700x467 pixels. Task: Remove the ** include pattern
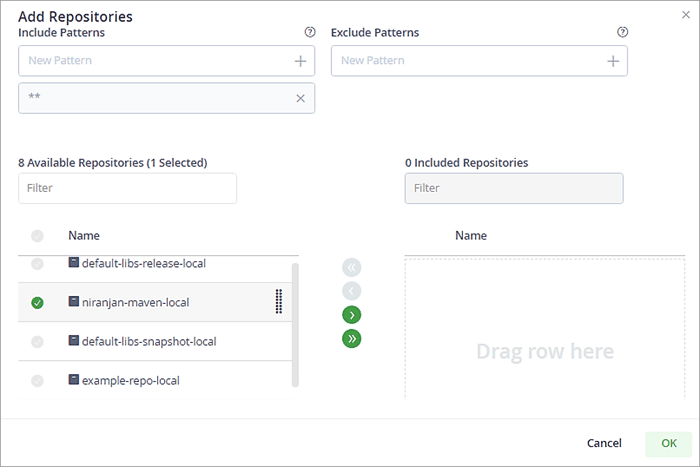tap(300, 98)
